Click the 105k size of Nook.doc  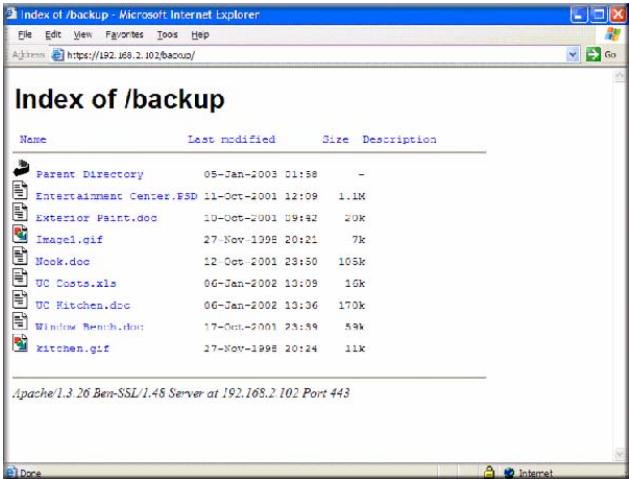tap(352, 262)
